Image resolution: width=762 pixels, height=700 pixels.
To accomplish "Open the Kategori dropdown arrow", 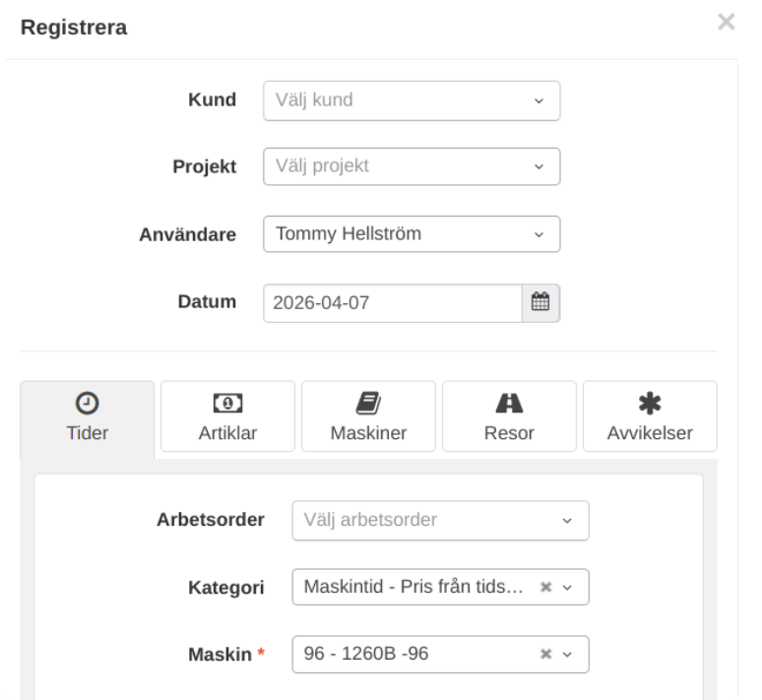I will coord(567,587).
